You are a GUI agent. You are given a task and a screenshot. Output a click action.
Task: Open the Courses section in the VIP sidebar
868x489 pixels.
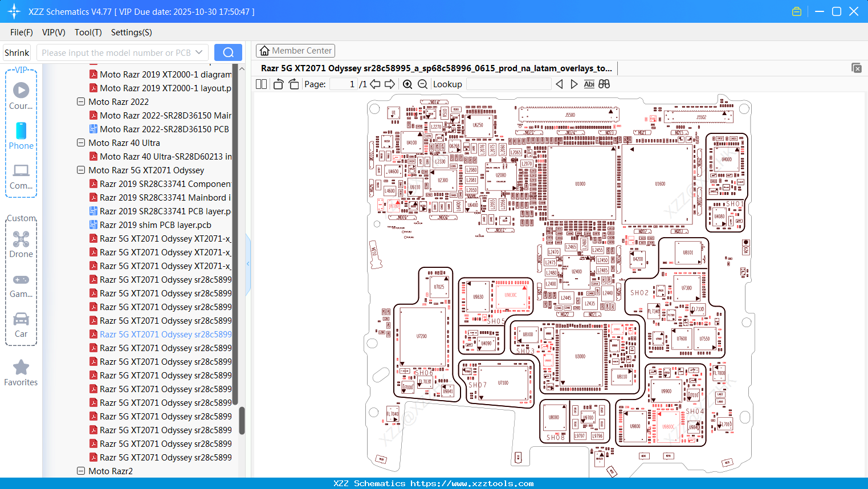point(21,96)
